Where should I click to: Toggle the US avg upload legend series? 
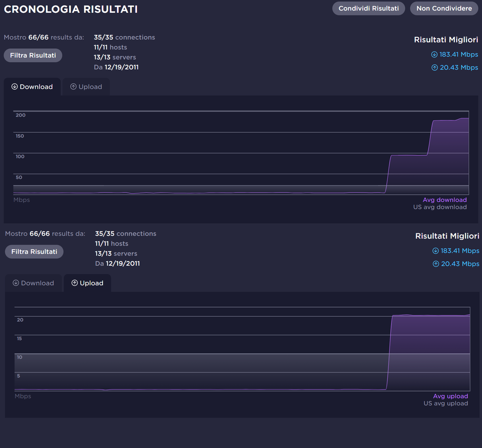[445, 403]
